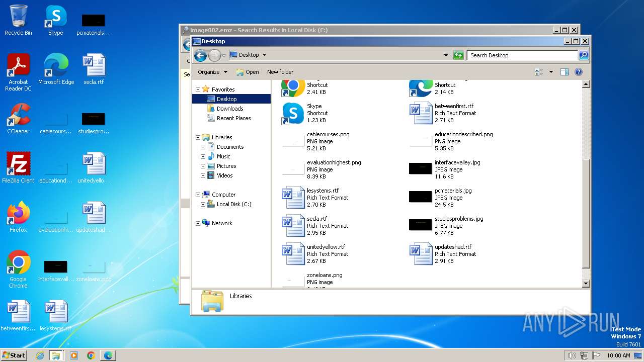The width and height of the screenshot is (644, 362).
Task: Open Chrome from the taskbar
Action: (91, 355)
